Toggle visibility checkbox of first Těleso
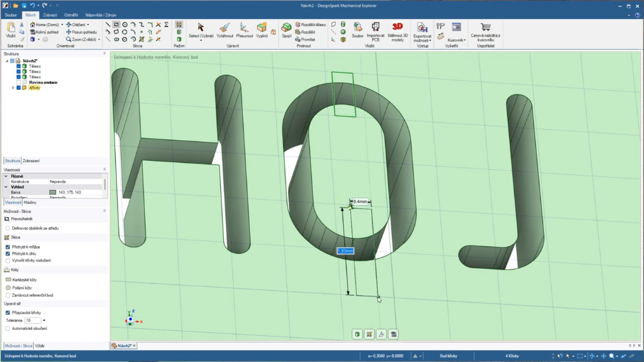The height and width of the screenshot is (362, 644). (x=19, y=66)
